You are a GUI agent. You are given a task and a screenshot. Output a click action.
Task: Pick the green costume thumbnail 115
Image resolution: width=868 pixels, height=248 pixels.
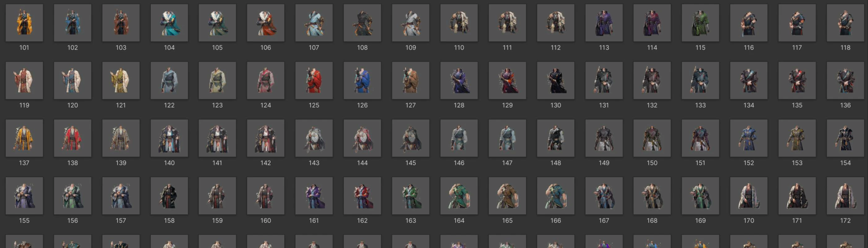[700, 23]
